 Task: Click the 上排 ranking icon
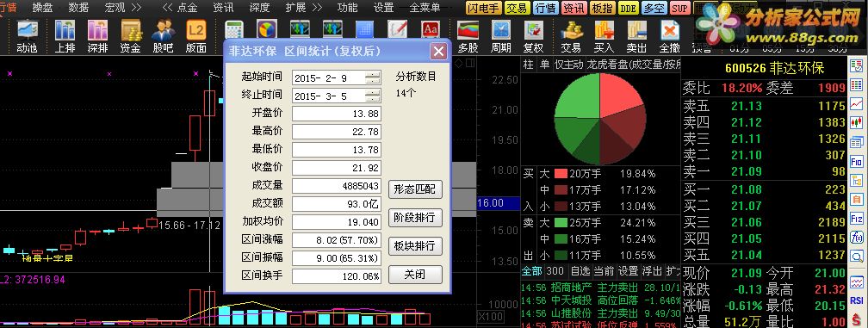(65, 36)
